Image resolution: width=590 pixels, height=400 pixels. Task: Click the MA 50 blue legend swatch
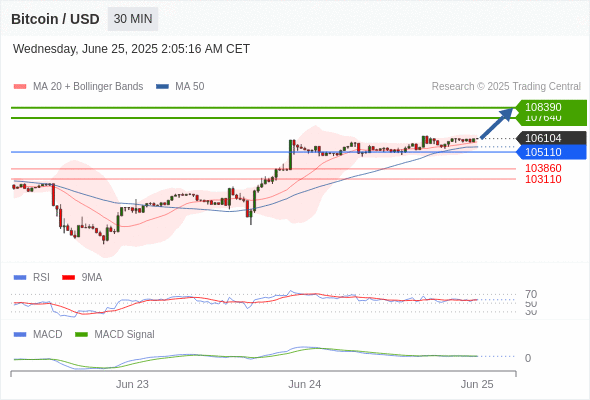(x=162, y=87)
